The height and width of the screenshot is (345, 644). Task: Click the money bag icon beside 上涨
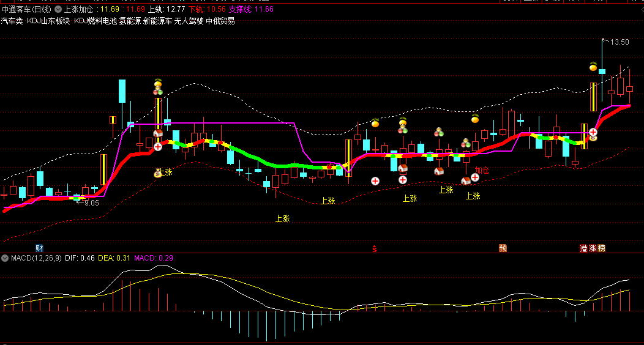pyautogui.click(x=157, y=174)
